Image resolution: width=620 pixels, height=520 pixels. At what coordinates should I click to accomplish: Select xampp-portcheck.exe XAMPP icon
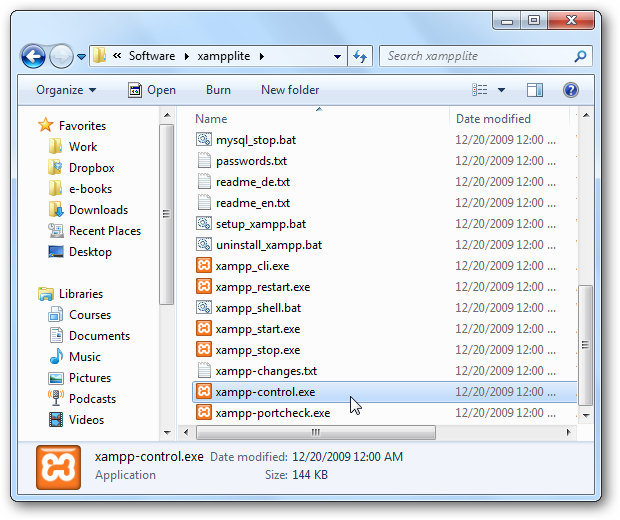point(204,412)
